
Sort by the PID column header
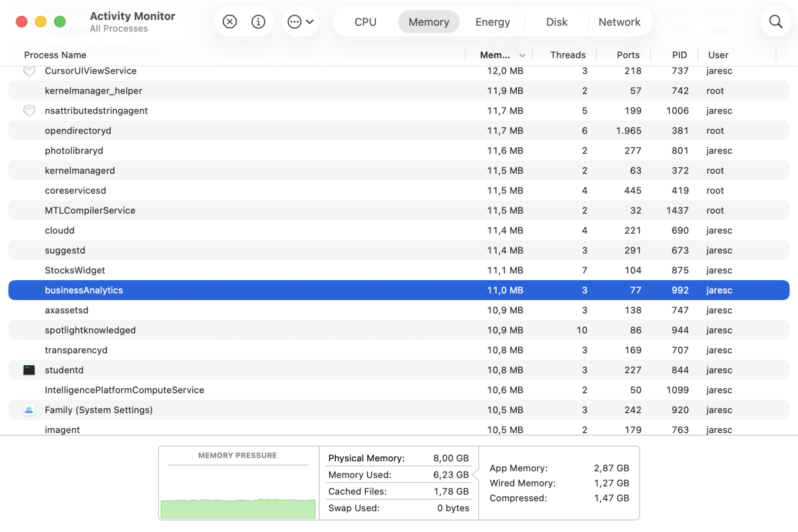pos(679,55)
